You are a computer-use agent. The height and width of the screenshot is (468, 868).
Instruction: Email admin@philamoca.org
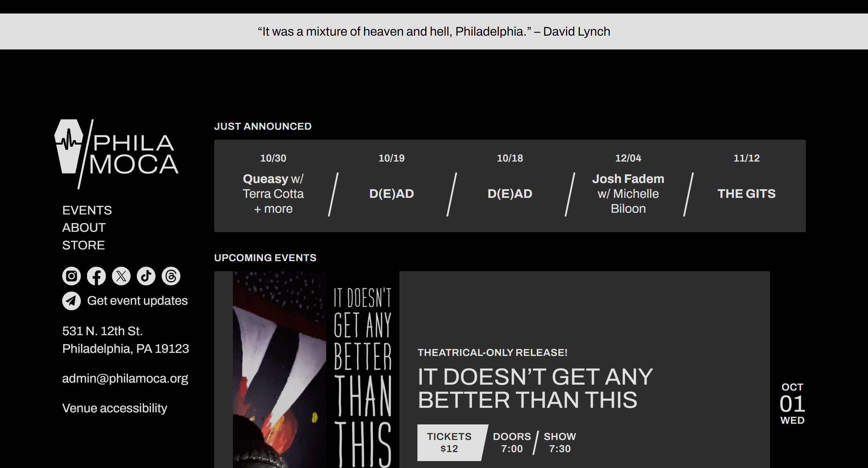(x=125, y=378)
